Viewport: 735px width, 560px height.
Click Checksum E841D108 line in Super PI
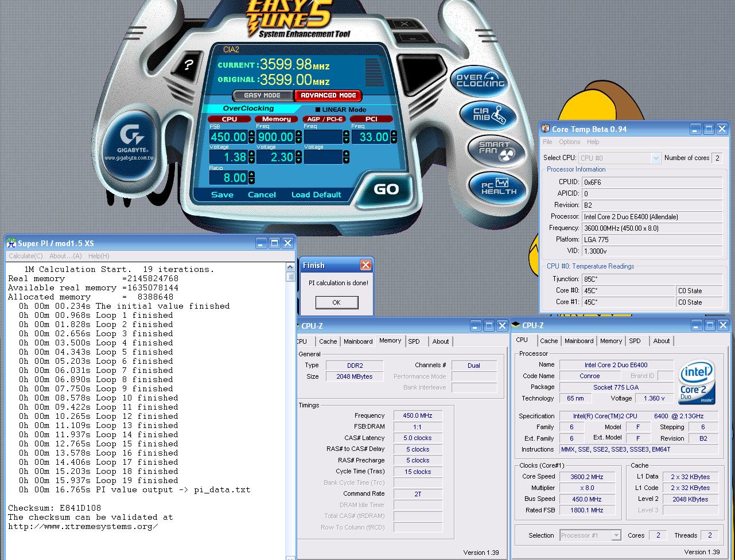(55, 508)
